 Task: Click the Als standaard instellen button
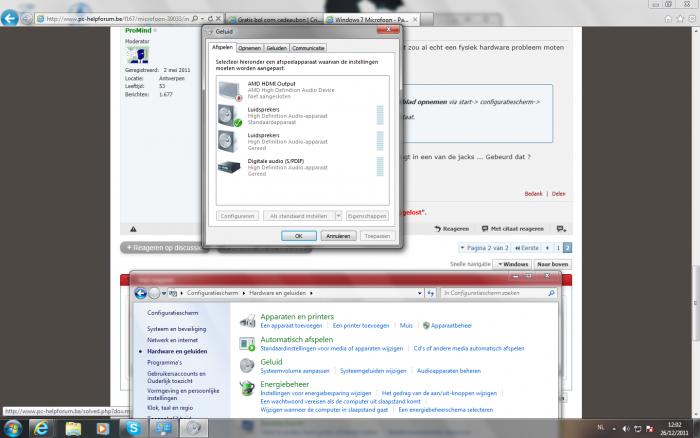pos(299,216)
